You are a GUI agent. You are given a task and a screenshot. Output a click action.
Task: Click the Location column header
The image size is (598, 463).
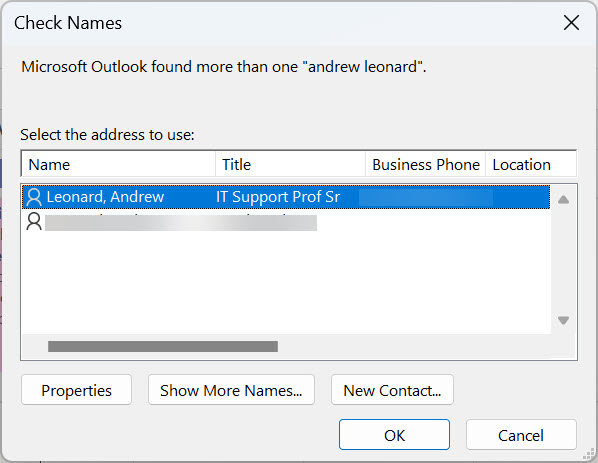531,165
